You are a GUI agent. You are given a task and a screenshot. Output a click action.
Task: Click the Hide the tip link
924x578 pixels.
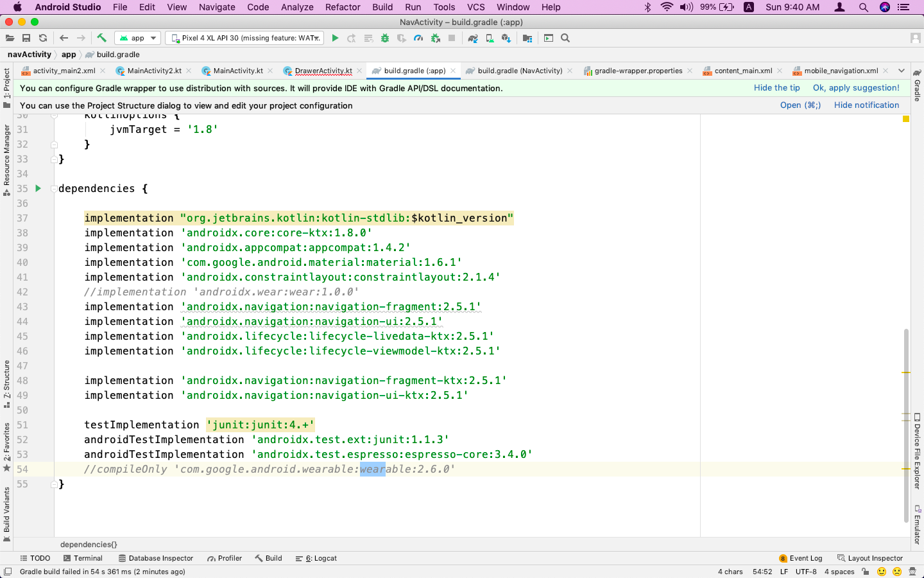(x=777, y=88)
